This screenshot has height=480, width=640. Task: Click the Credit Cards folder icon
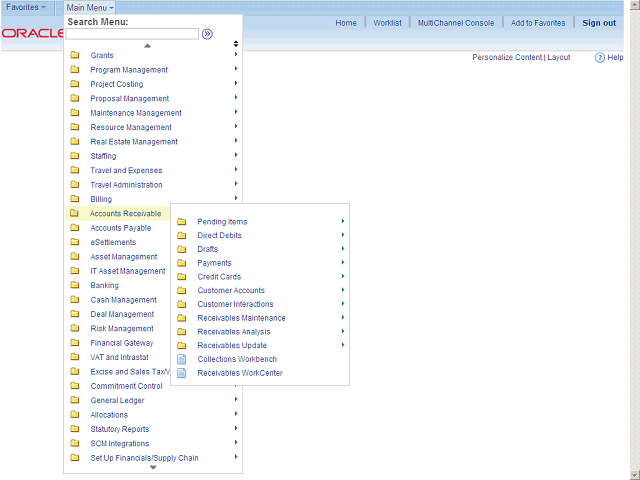pos(181,277)
